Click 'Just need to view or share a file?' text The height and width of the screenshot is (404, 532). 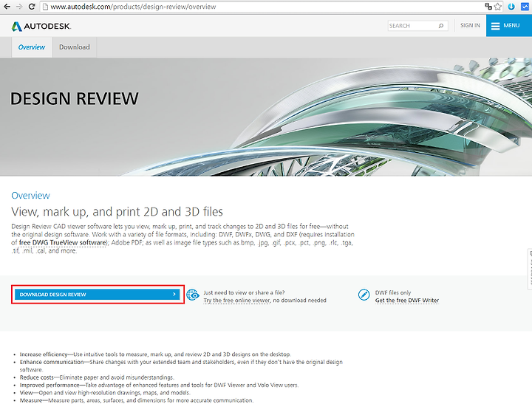coord(244,292)
